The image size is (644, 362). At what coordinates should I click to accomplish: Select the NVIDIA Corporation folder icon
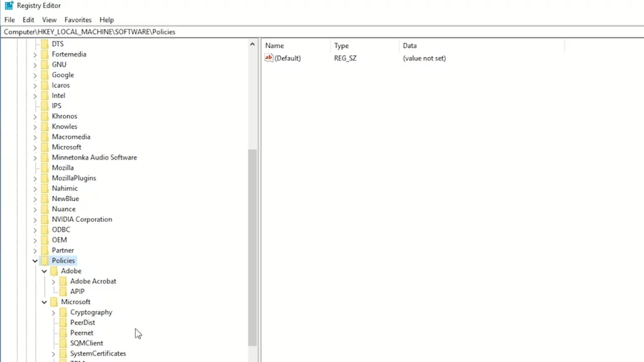click(45, 219)
